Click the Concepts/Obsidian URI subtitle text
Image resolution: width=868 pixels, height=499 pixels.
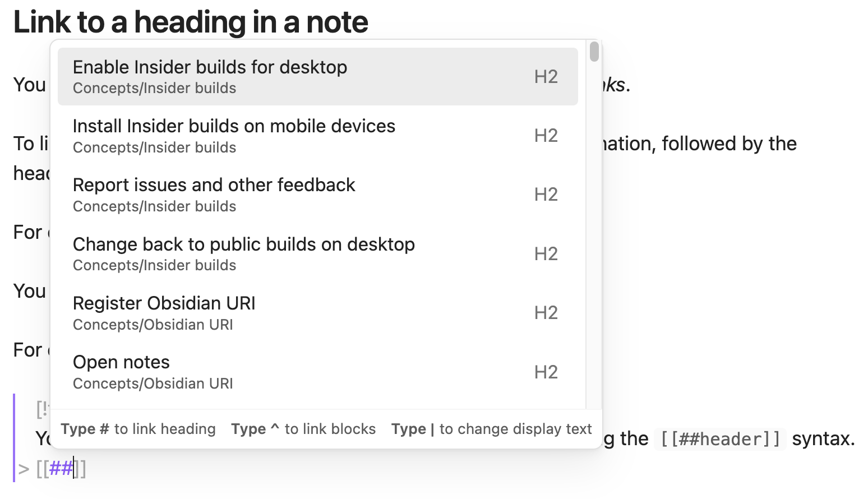[x=153, y=325]
